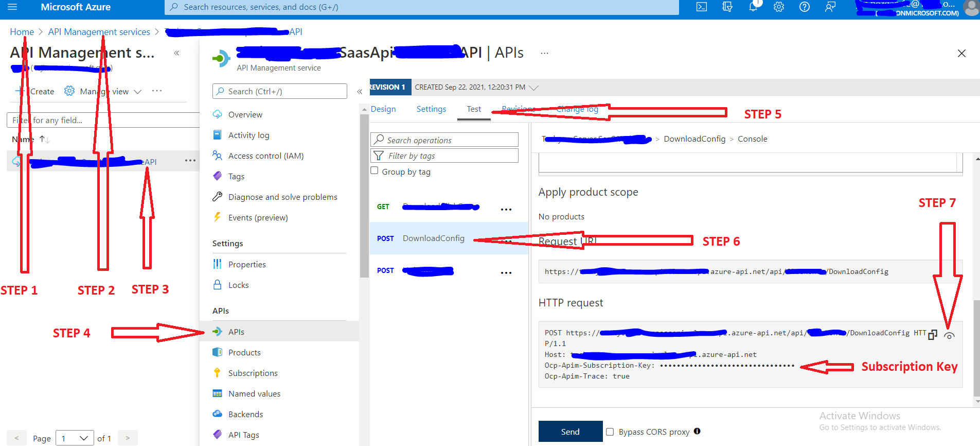Select the Test tab
Viewport: 980px width, 446px height.
click(x=474, y=109)
